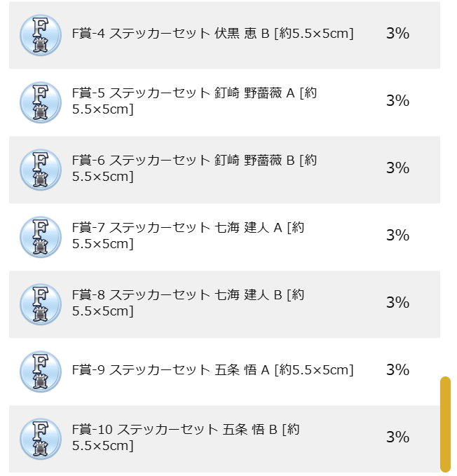Click the F賞 badge icon for F賞-7

click(x=41, y=237)
